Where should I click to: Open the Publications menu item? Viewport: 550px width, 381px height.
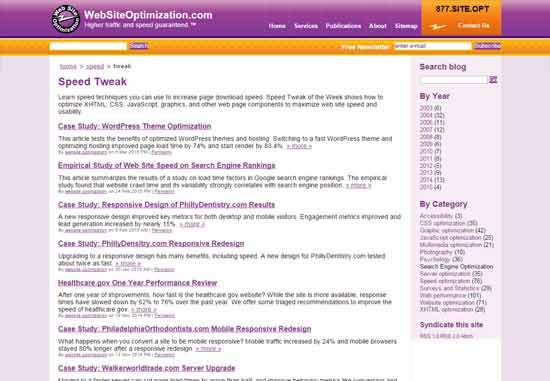pyautogui.click(x=343, y=26)
